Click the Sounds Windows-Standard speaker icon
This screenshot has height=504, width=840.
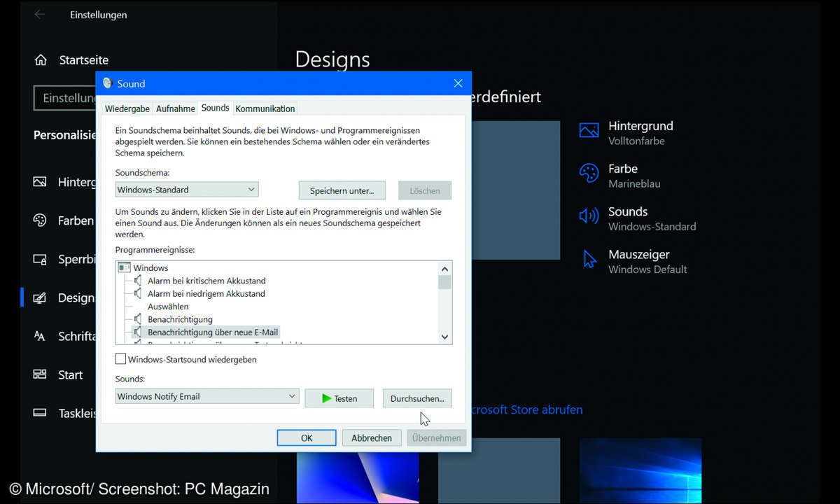pos(589,216)
